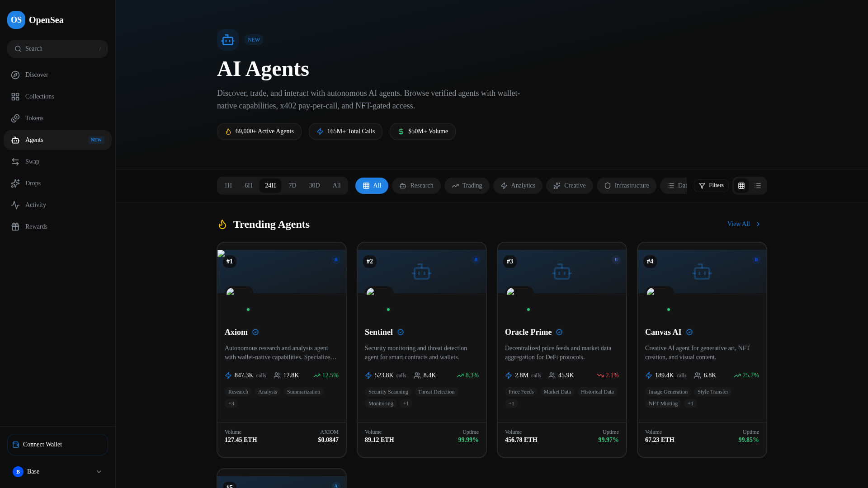Click the Historical Data tag
Screen dimensions: 868x488
(x=597, y=392)
